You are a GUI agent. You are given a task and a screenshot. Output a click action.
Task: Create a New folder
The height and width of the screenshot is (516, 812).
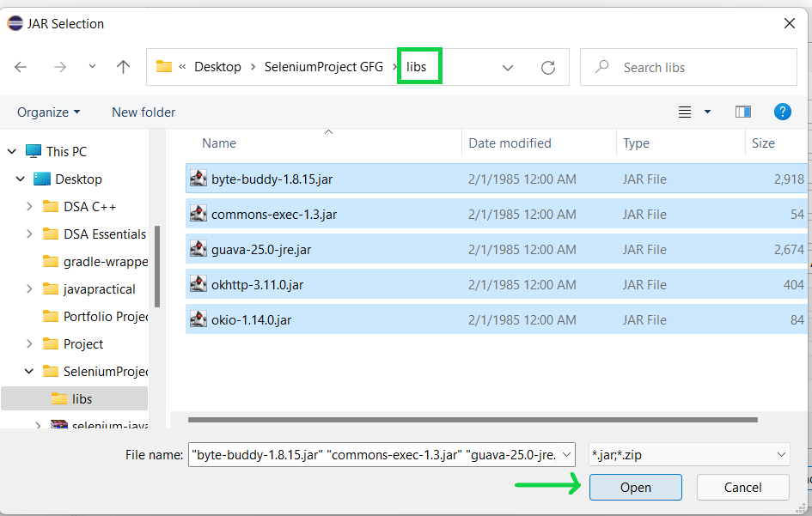coord(143,112)
